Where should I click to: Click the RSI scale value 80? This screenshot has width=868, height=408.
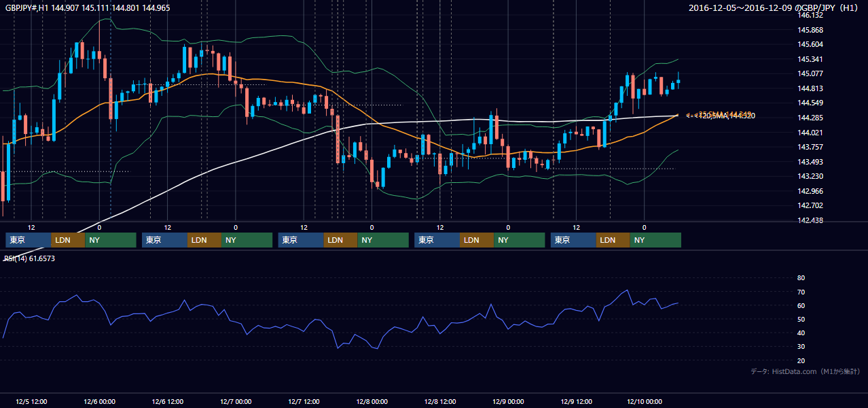(x=801, y=278)
